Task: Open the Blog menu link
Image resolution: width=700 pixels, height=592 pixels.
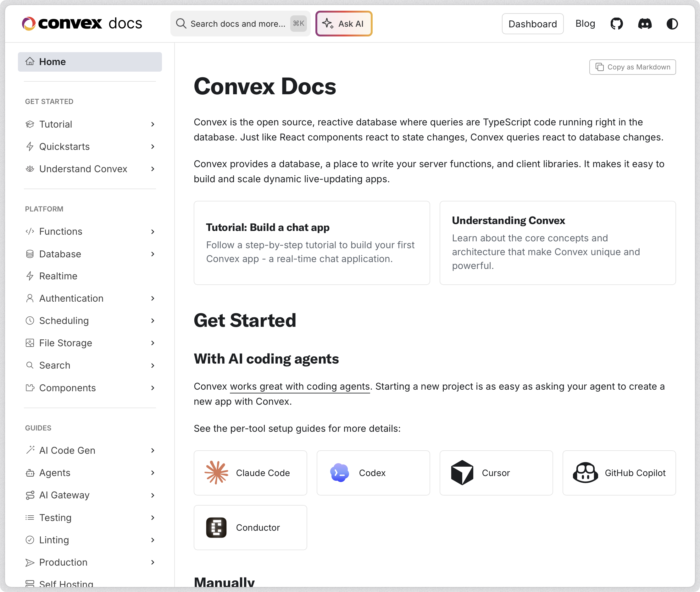Action: click(x=585, y=24)
